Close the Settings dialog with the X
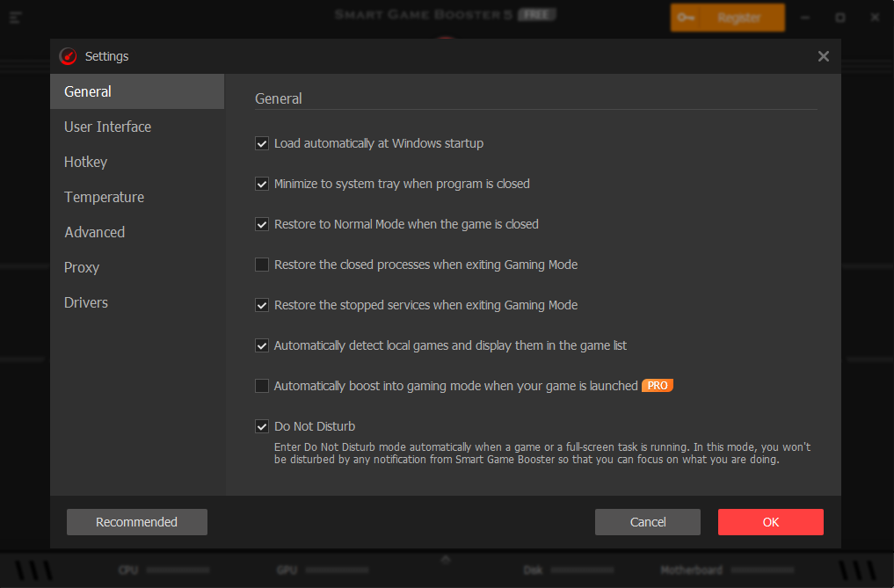 pos(824,56)
